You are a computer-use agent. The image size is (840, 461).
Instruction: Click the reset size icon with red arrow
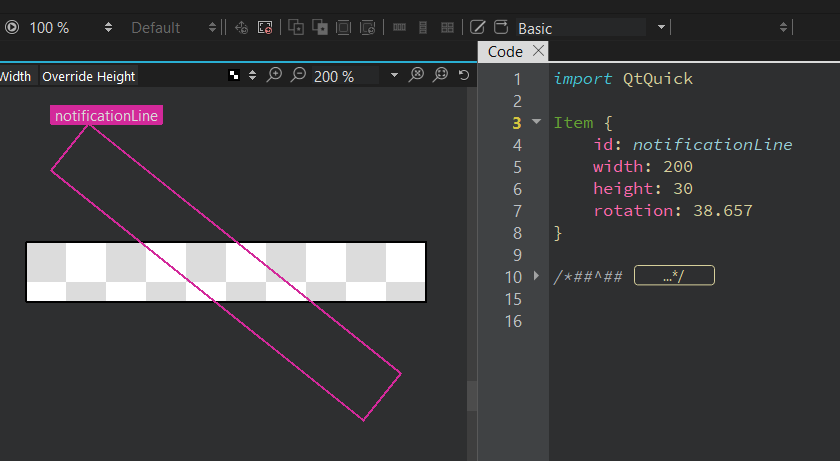[x=265, y=27]
